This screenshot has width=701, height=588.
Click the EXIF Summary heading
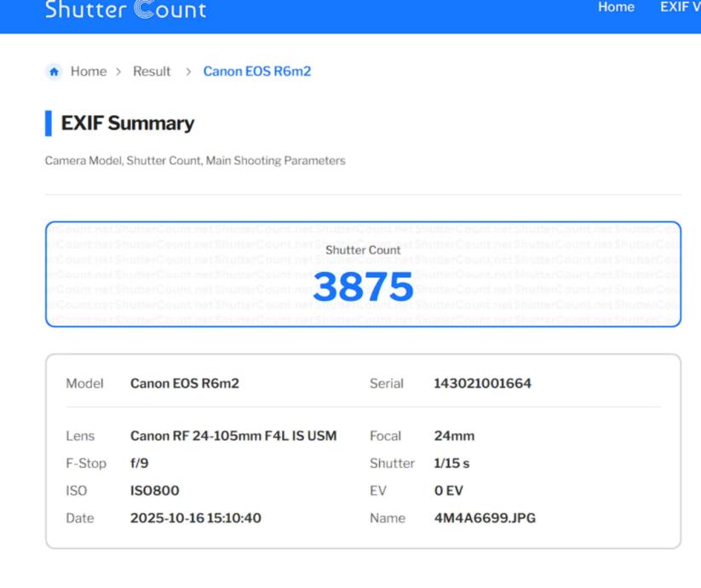pyautogui.click(x=127, y=124)
